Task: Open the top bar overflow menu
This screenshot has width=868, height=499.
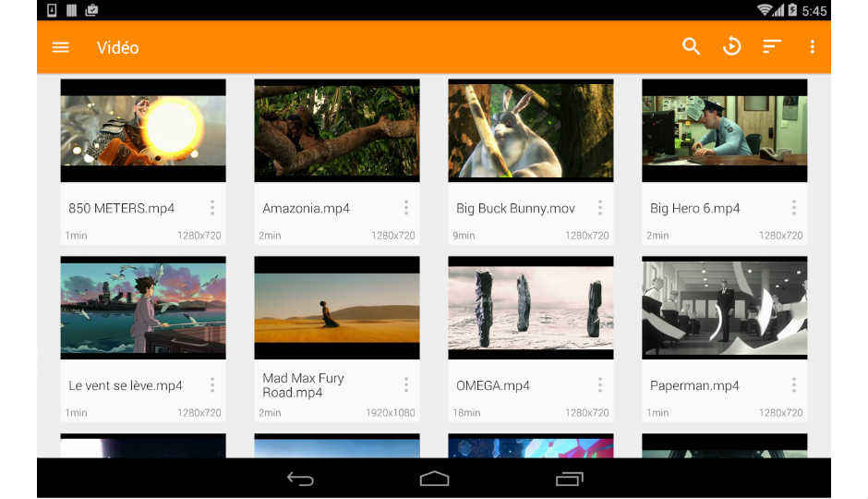Action: 812,47
